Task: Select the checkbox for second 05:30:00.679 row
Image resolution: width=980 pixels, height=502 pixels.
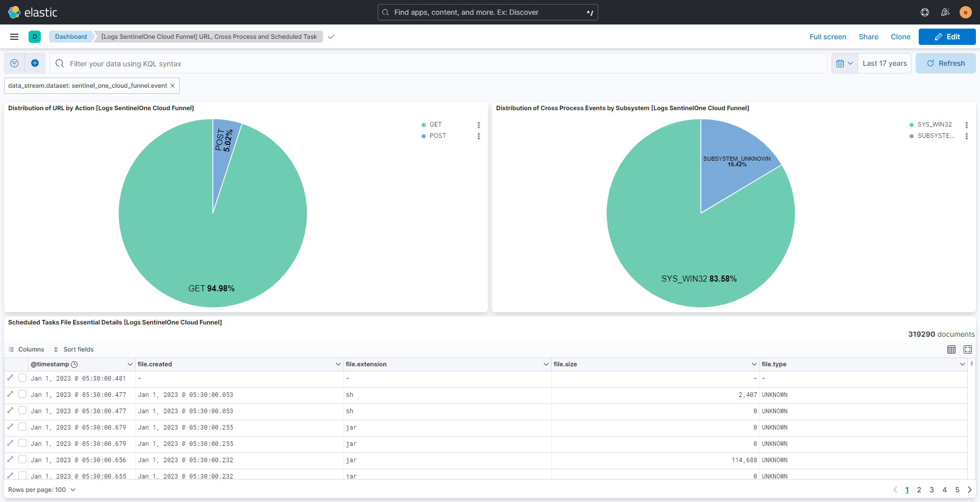Action: (x=22, y=443)
